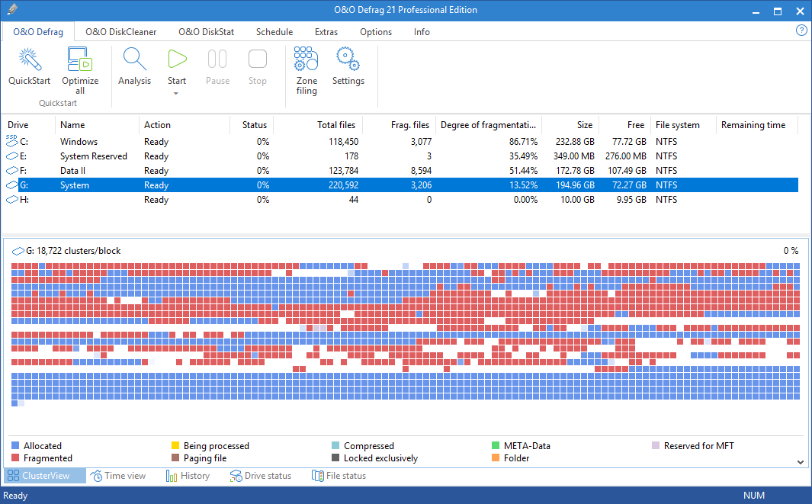Click the drive icon for H:

click(x=12, y=200)
